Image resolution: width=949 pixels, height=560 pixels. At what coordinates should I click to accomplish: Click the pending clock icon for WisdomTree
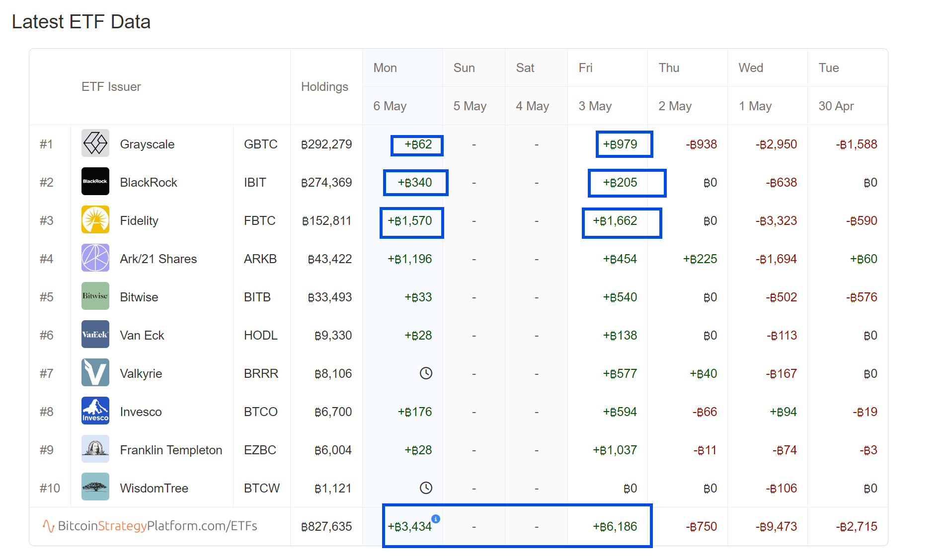(x=426, y=488)
